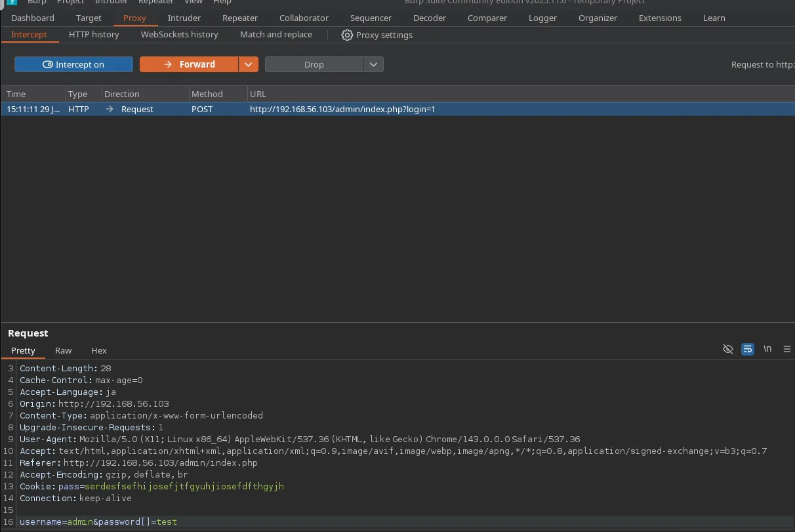Open the Repeater tab
Screen dimensions: 795x532
point(240,18)
